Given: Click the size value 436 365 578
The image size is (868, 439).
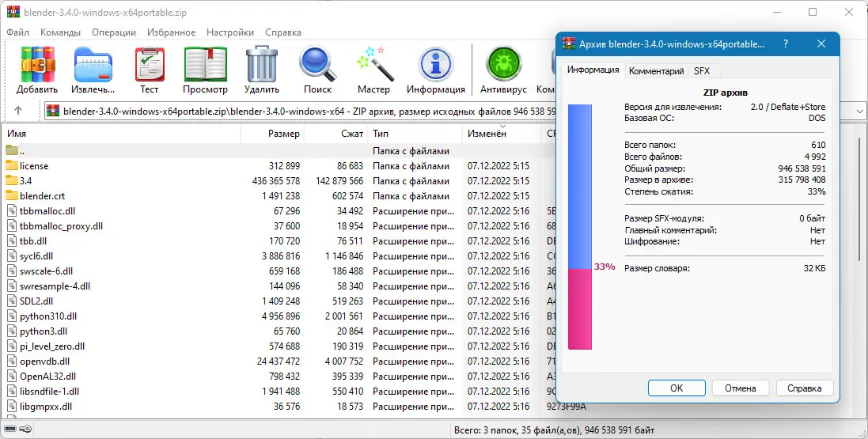Looking at the screenshot, I should [x=275, y=180].
